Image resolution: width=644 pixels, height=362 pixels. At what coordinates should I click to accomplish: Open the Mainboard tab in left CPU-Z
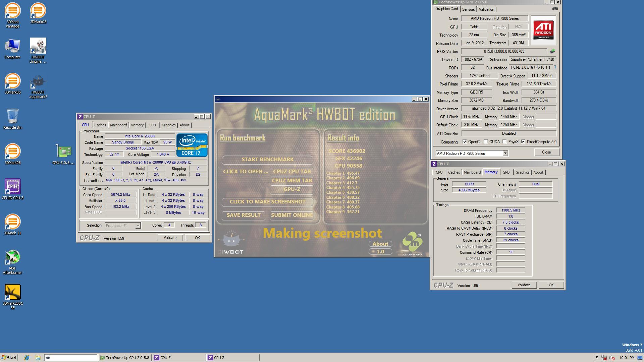(118, 125)
